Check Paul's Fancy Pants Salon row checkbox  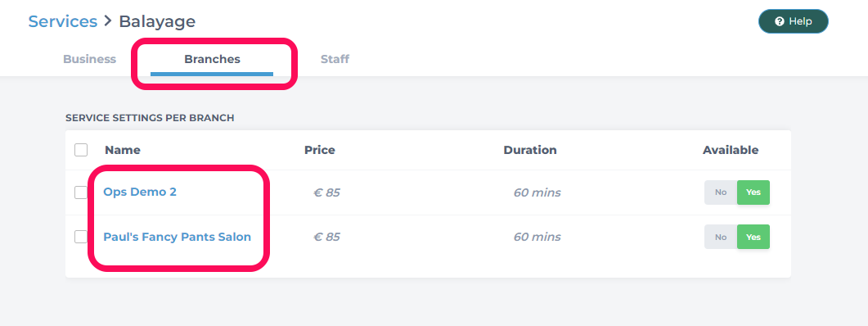pos(81,237)
